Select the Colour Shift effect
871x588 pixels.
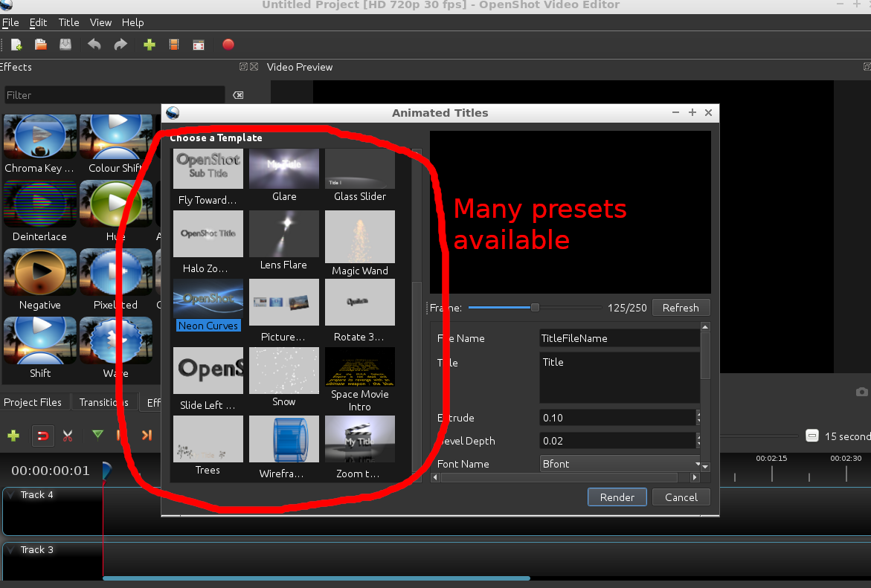(x=115, y=144)
